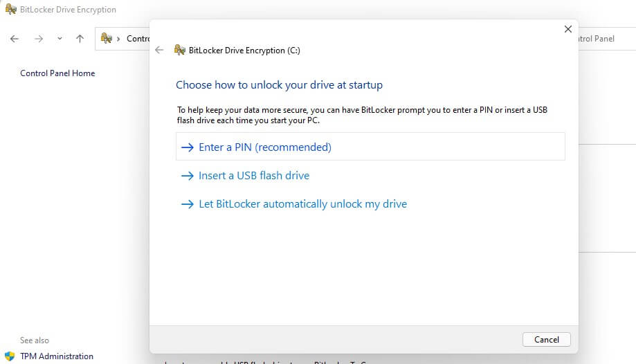636x364 pixels.
Task: Click the arrow icon beside Insert a USB flash drive
Action: (x=187, y=176)
